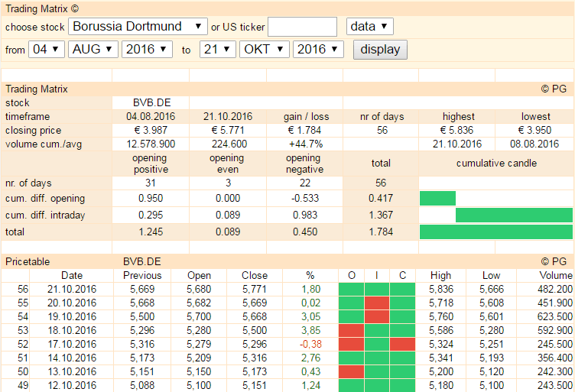Click the start date 04.08.2016 cell
Screen dimensions: 575x392
[151, 116]
